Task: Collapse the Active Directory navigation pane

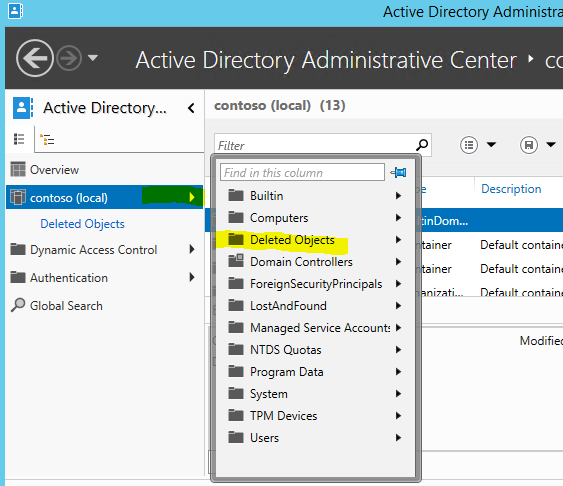Action: pyautogui.click(x=191, y=108)
